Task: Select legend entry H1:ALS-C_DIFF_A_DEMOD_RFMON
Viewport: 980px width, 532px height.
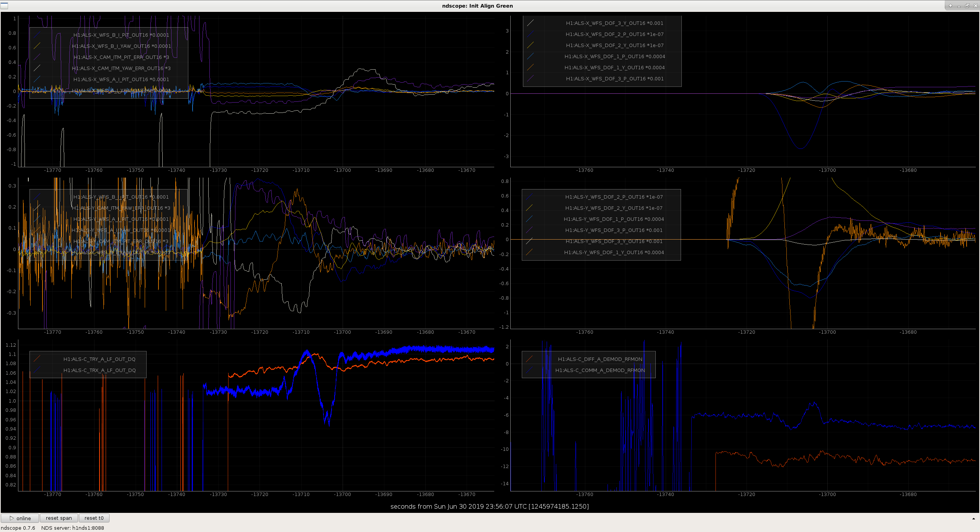Action: [600, 359]
